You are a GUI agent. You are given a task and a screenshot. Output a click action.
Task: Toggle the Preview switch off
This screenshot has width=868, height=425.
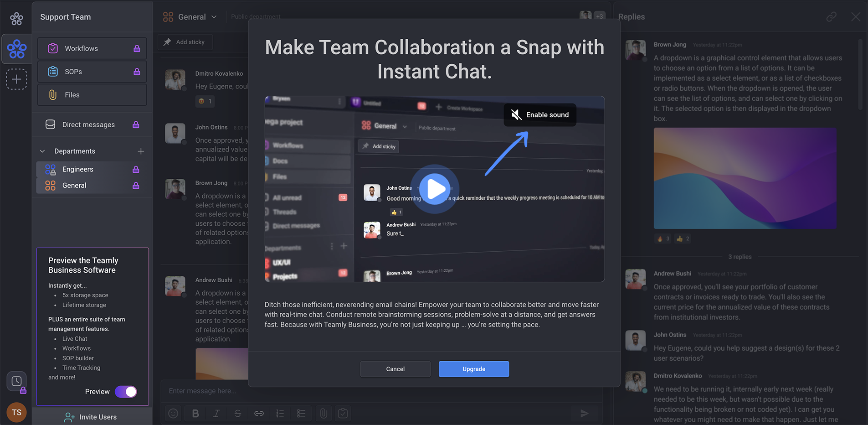(126, 392)
